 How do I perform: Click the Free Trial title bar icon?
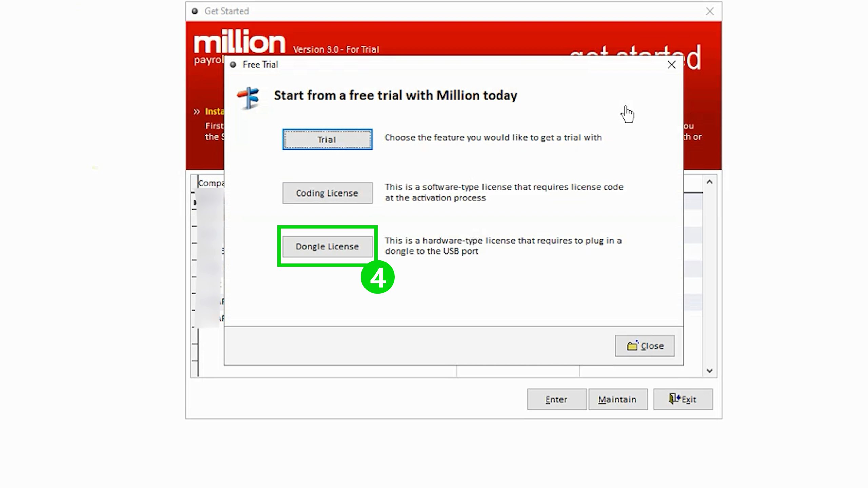click(233, 65)
